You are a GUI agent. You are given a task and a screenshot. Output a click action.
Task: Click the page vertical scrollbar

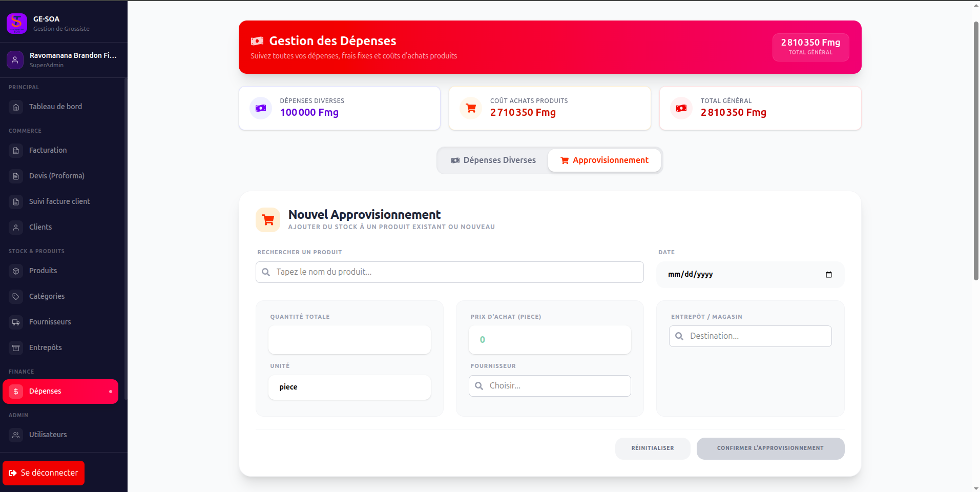click(x=976, y=151)
